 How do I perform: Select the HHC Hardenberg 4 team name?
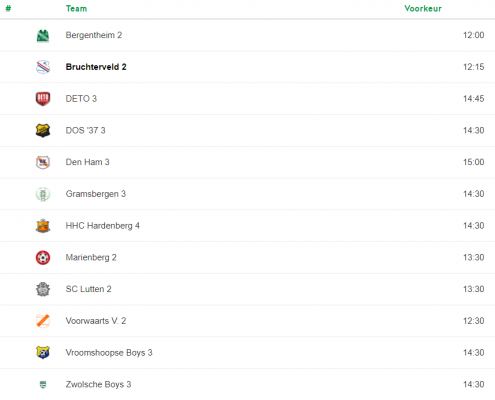click(x=103, y=226)
